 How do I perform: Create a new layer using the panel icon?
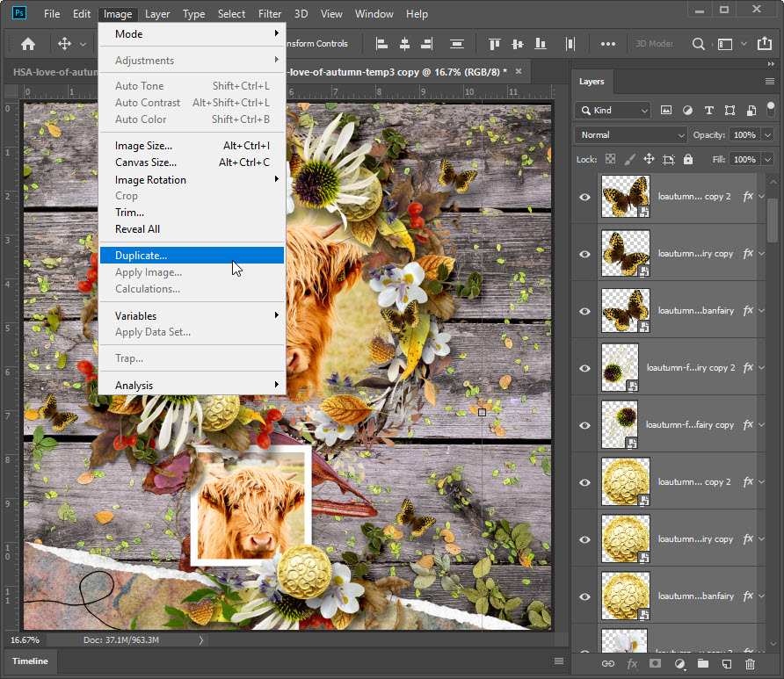pyautogui.click(x=726, y=664)
